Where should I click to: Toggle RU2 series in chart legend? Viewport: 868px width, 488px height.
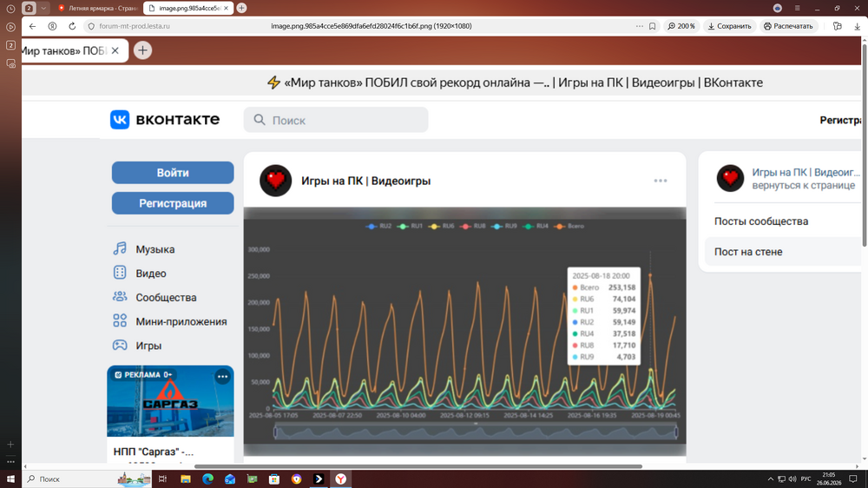coord(379,226)
